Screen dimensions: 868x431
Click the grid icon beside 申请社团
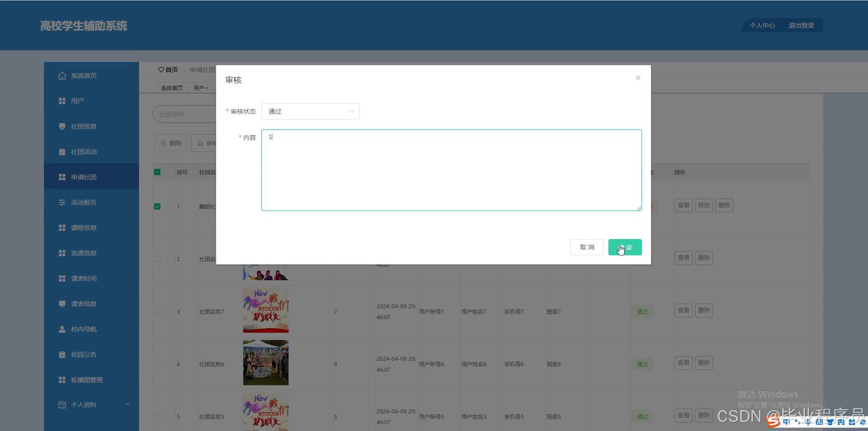click(x=62, y=177)
